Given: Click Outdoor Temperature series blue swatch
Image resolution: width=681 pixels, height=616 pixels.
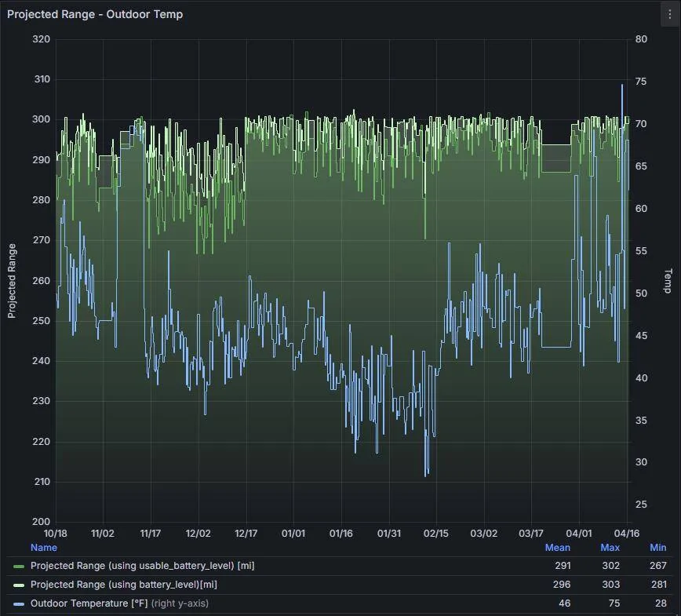Looking at the screenshot, I should click(19, 603).
